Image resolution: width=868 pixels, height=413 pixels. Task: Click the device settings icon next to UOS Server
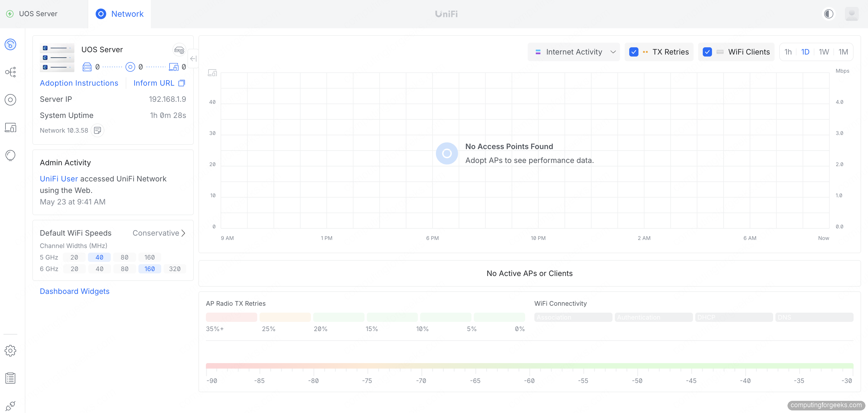point(179,50)
